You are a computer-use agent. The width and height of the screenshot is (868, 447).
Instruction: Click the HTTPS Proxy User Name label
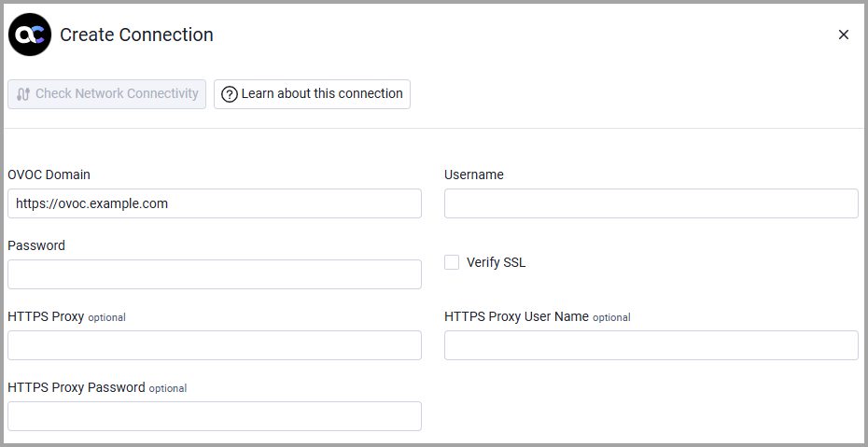pos(516,316)
